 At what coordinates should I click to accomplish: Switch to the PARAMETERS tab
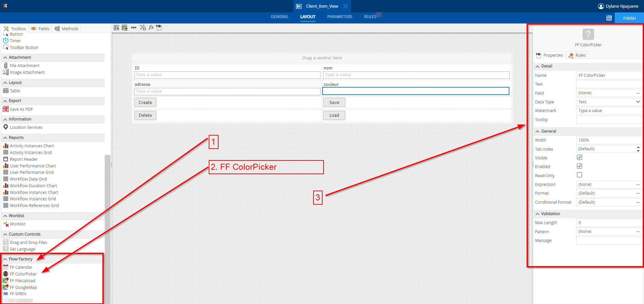click(x=339, y=17)
